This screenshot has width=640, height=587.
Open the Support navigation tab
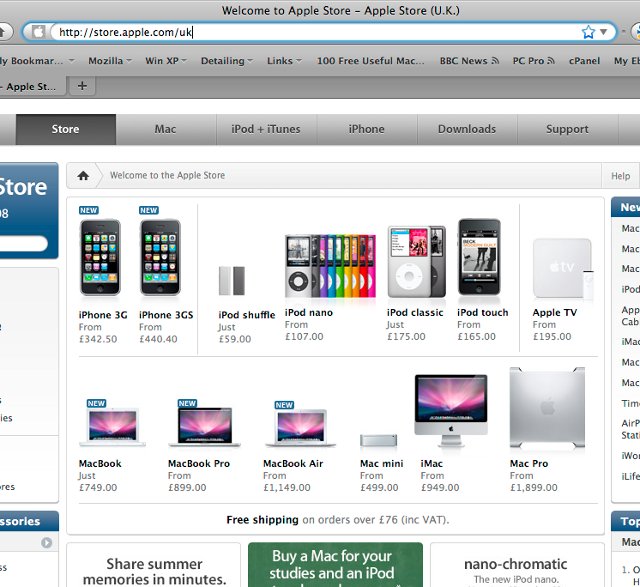567,129
